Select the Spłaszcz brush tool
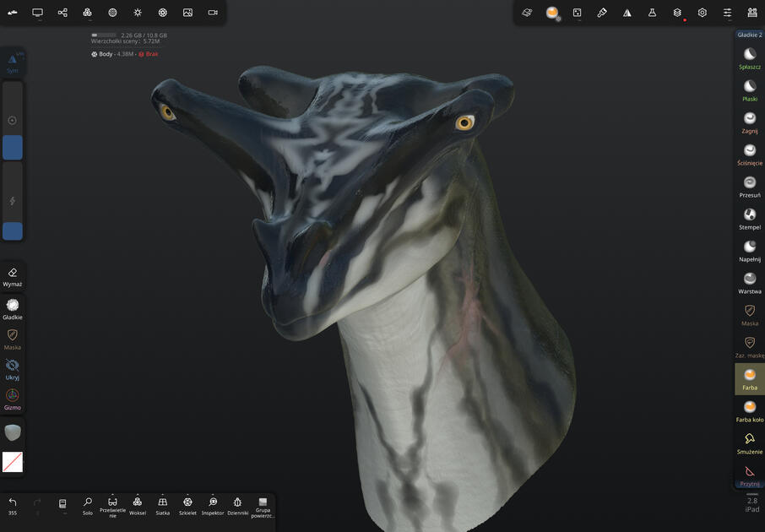 pyautogui.click(x=750, y=58)
